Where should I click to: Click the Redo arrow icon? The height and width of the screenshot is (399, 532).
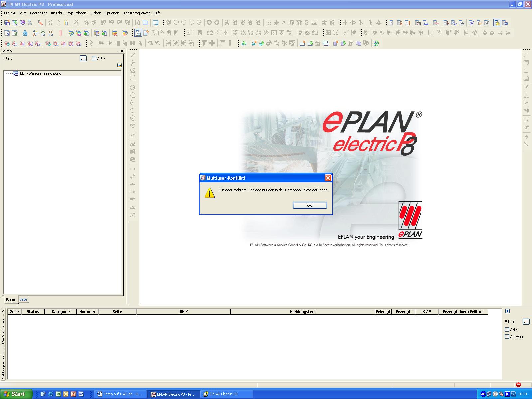[119, 23]
